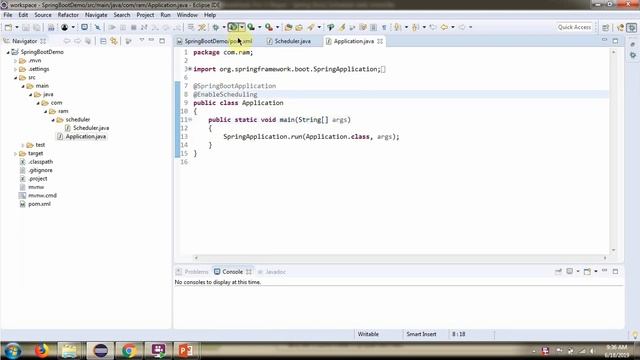Open the Navigate menu

[x=96, y=15]
